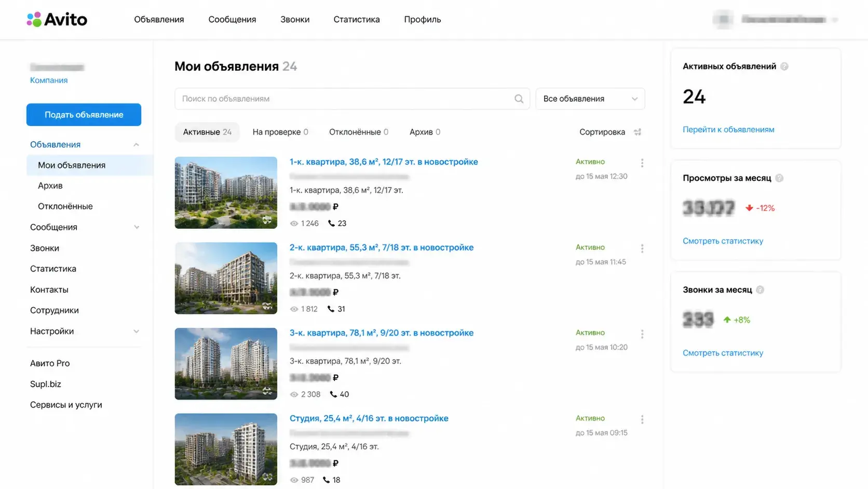Viewport: 868px width, 489px height.
Task: Switch to Отклонённые tab
Action: tap(359, 132)
